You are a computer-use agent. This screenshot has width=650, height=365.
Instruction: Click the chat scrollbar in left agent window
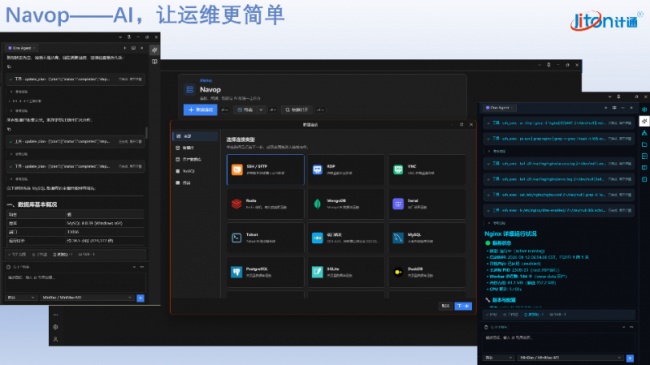tap(146, 132)
